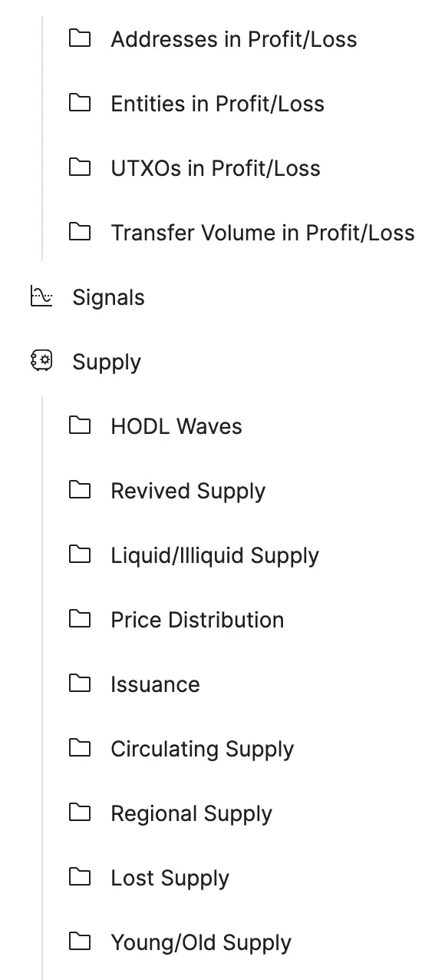The height and width of the screenshot is (980, 445).
Task: Open the HODL Waves metrics
Action: [x=176, y=426]
